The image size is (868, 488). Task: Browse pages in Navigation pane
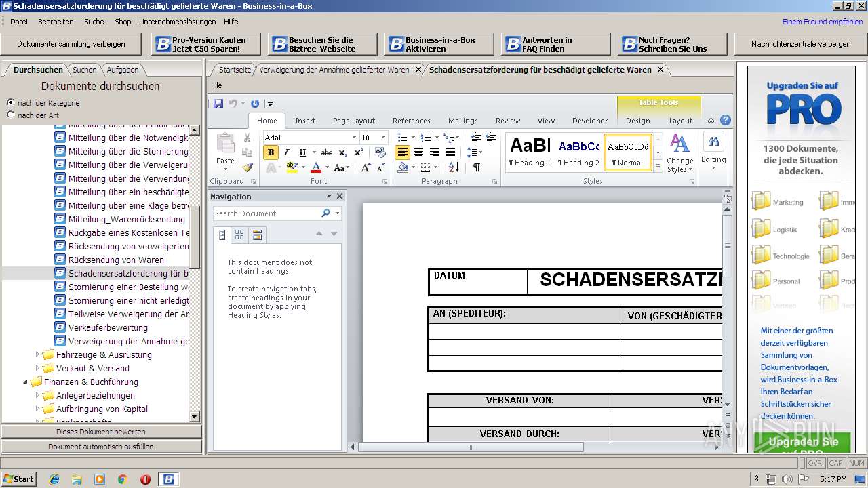(239, 235)
